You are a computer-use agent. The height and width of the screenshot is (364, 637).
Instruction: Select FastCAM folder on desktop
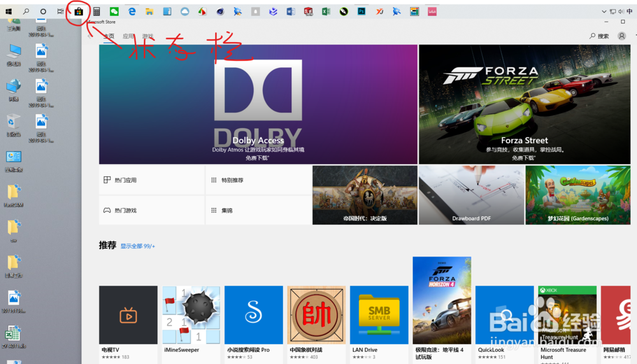pos(14,195)
